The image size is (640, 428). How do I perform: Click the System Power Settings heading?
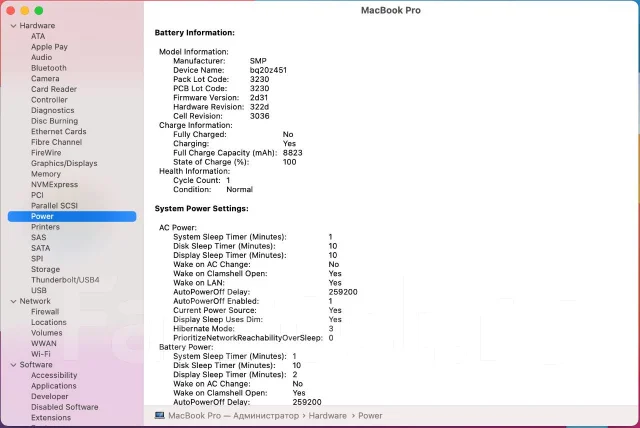click(x=201, y=209)
